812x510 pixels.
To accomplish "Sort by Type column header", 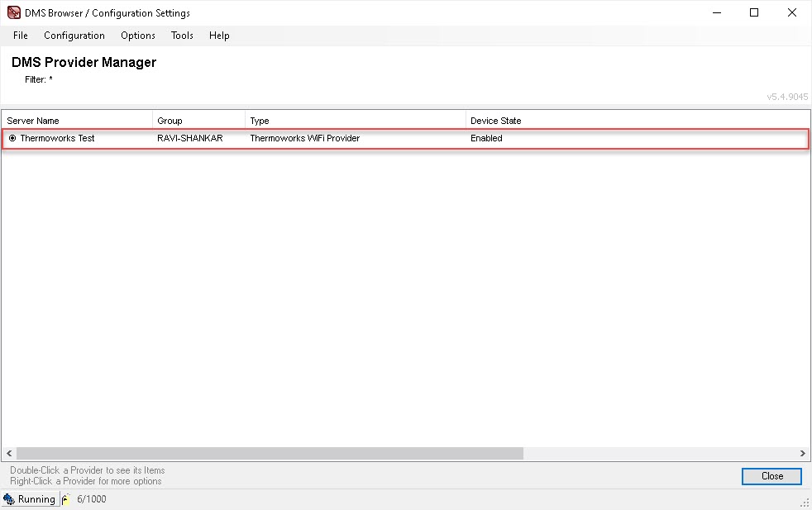I will click(356, 121).
